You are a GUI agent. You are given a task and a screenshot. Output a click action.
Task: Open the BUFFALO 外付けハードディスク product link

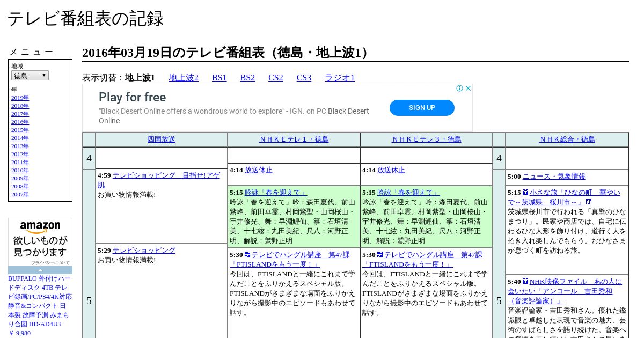(x=40, y=302)
